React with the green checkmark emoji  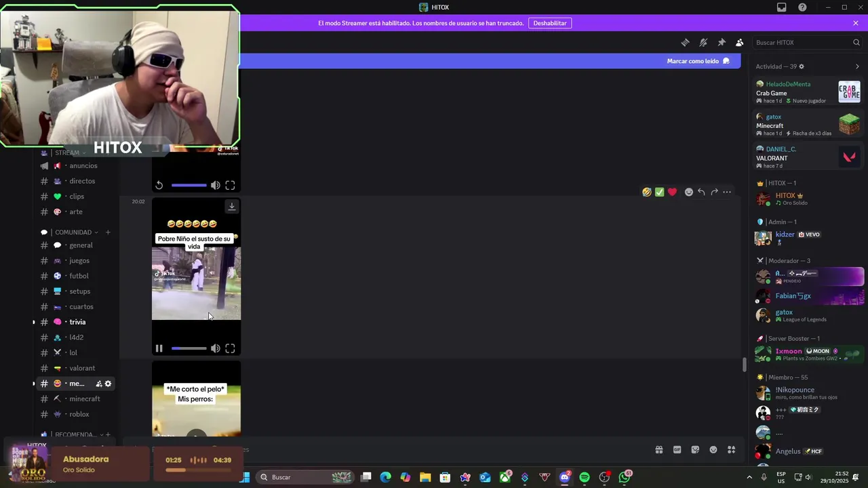click(x=660, y=192)
